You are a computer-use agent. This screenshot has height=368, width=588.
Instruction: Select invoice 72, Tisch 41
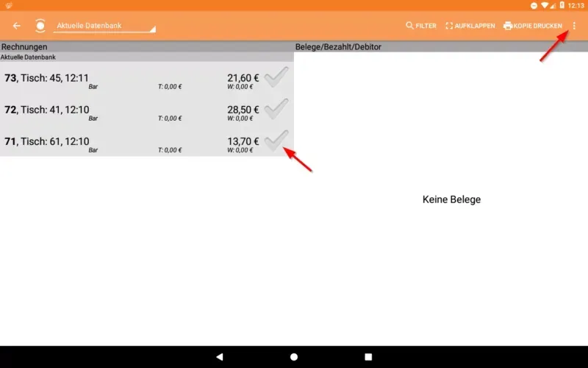(x=146, y=110)
